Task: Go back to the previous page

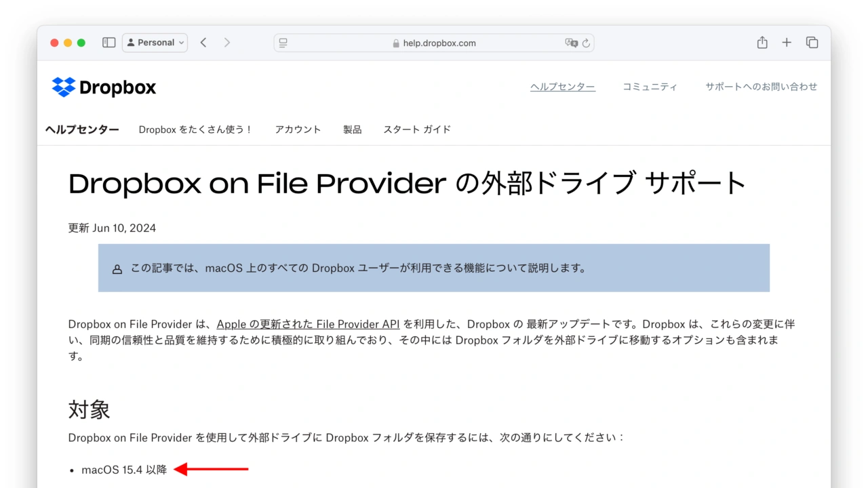Action: 203,43
